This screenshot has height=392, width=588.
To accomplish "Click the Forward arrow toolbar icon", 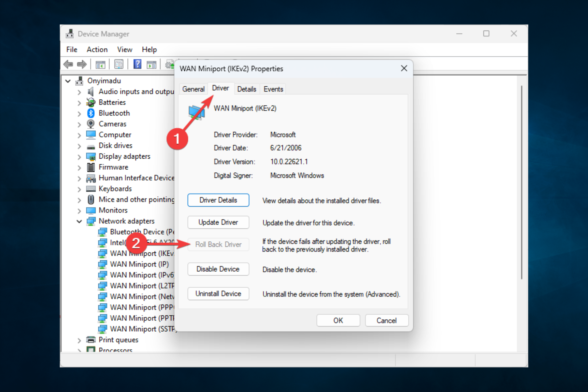I will (x=82, y=64).
